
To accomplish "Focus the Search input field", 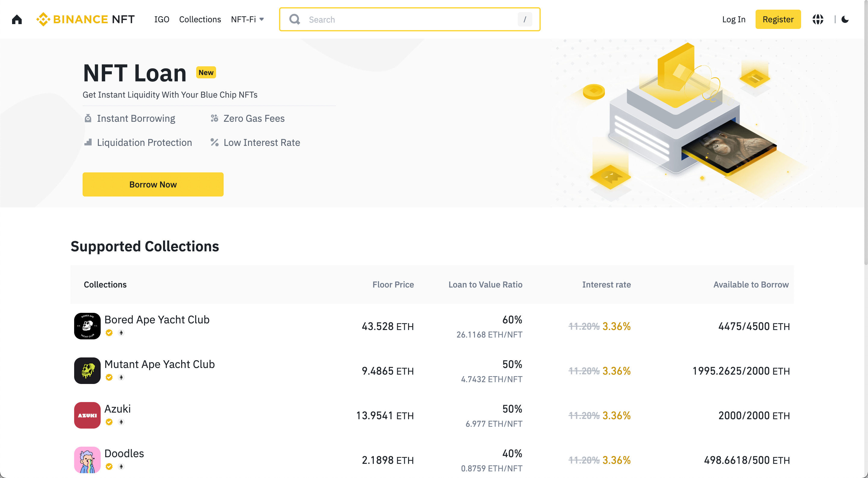I will [x=410, y=19].
